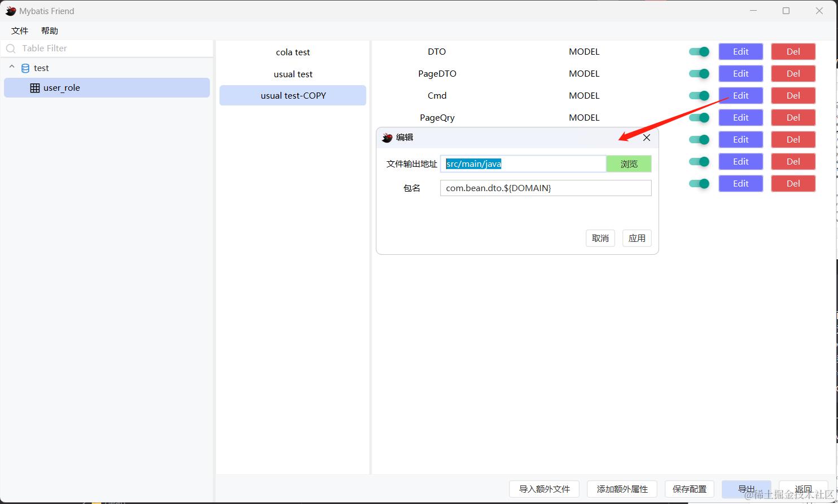Click the 导出 export button

pos(747,489)
